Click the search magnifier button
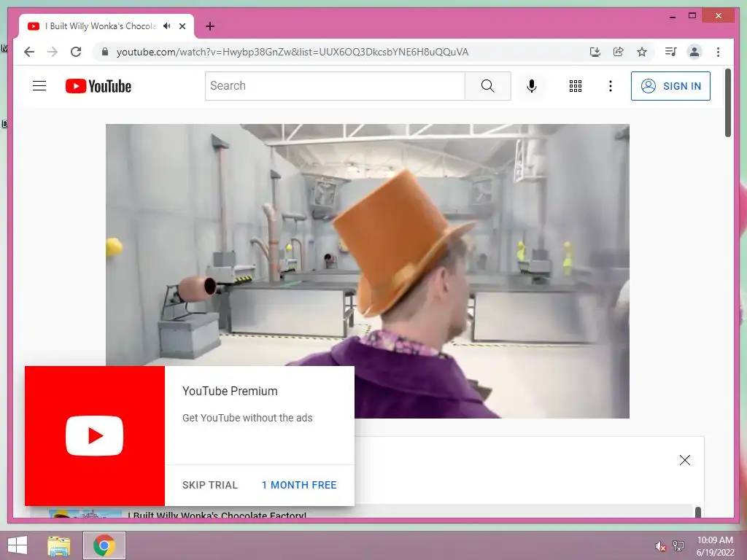Image resolution: width=747 pixels, height=560 pixels. coord(487,86)
